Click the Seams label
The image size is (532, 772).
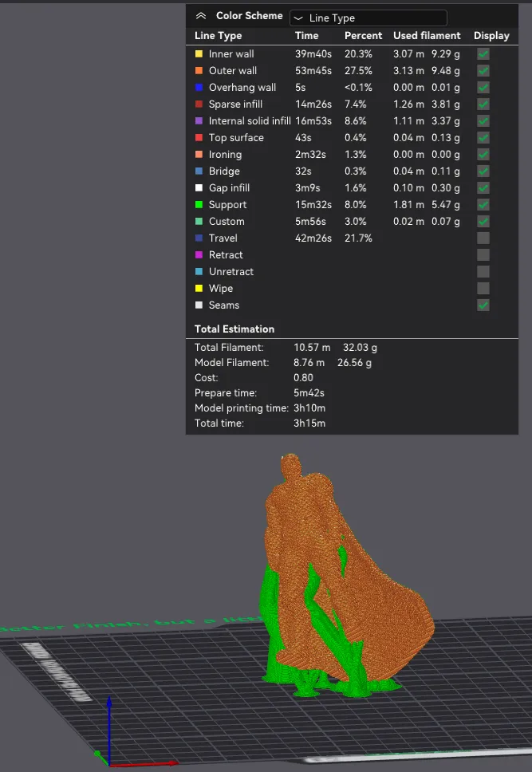[223, 305]
